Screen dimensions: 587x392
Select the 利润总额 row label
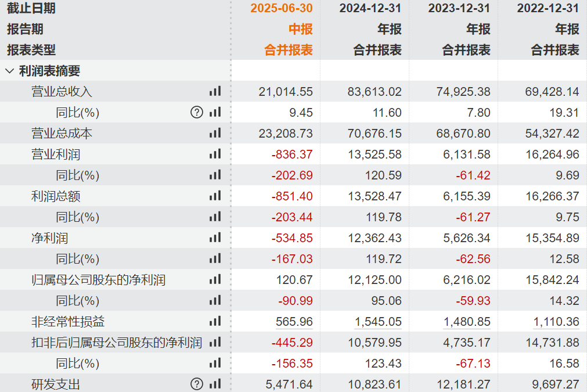56,196
